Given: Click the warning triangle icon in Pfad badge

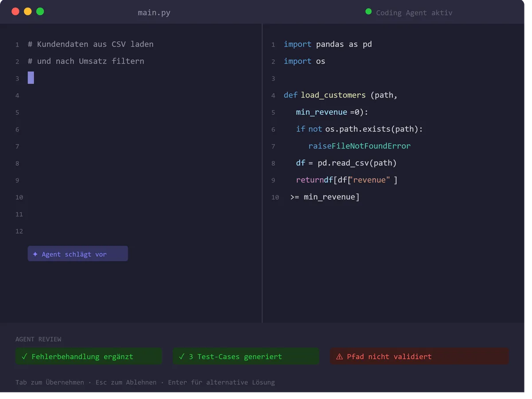Looking at the screenshot, I should pyautogui.click(x=340, y=356).
